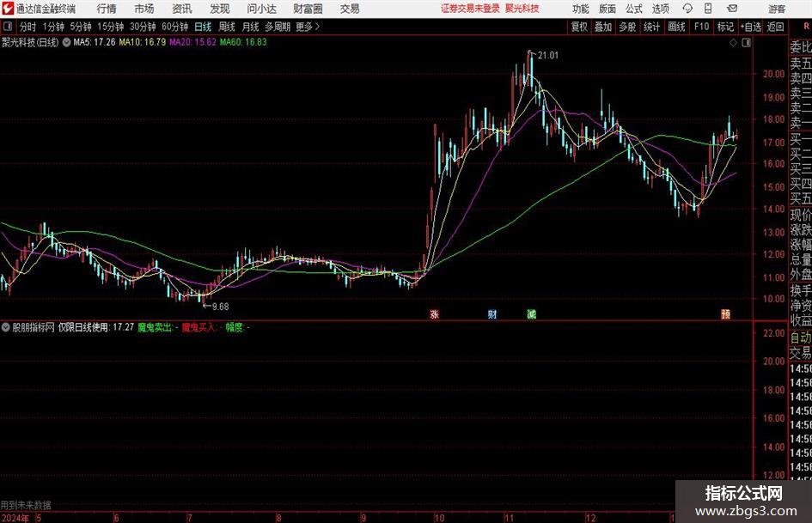Screen dimensions: 812x523
Task: Toggle right panel layout icon above chart
Action: click(x=746, y=43)
